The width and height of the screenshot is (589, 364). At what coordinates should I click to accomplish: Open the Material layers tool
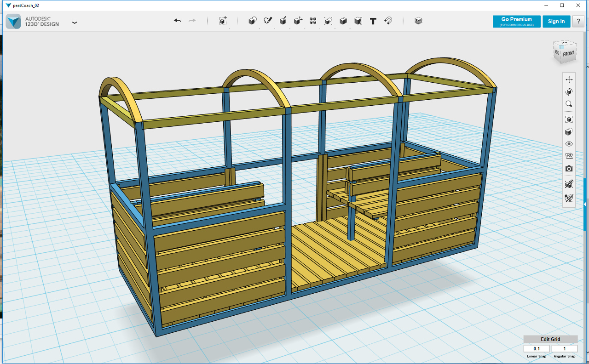point(418,21)
